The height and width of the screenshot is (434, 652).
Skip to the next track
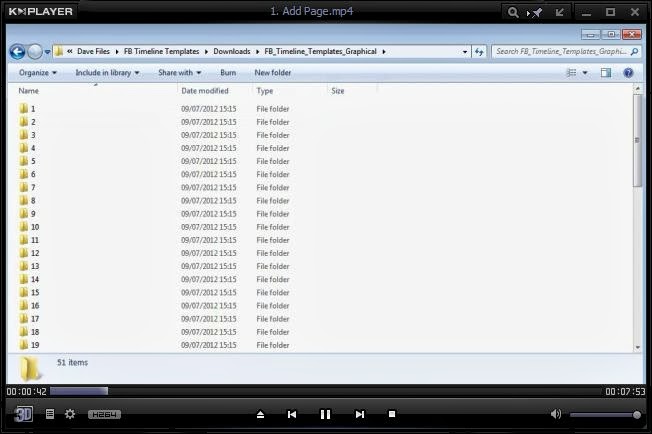(x=360, y=414)
